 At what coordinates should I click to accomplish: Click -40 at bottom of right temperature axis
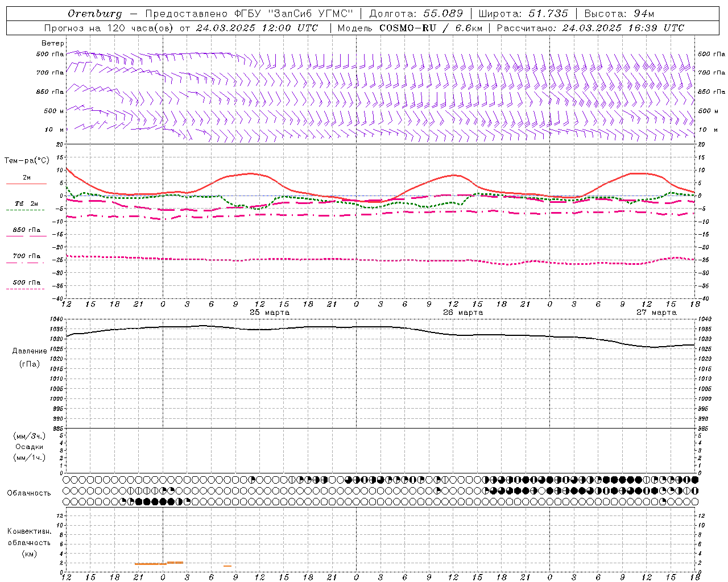tap(704, 298)
